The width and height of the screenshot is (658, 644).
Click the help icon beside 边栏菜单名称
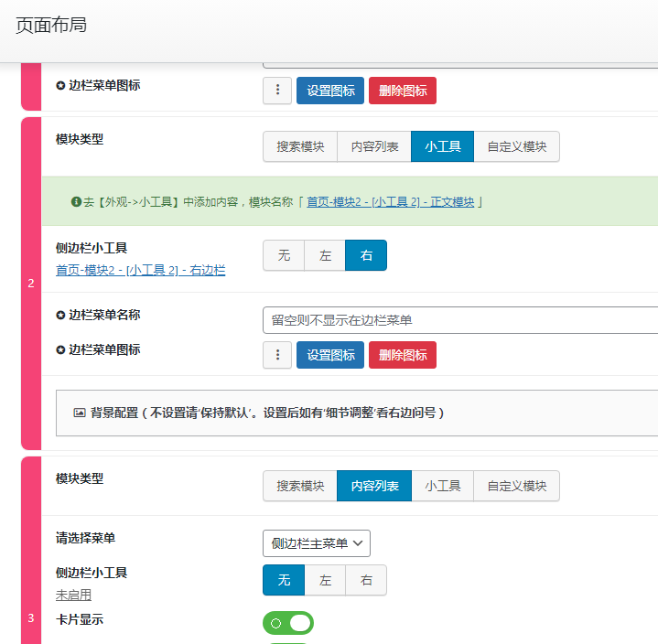coord(60,316)
